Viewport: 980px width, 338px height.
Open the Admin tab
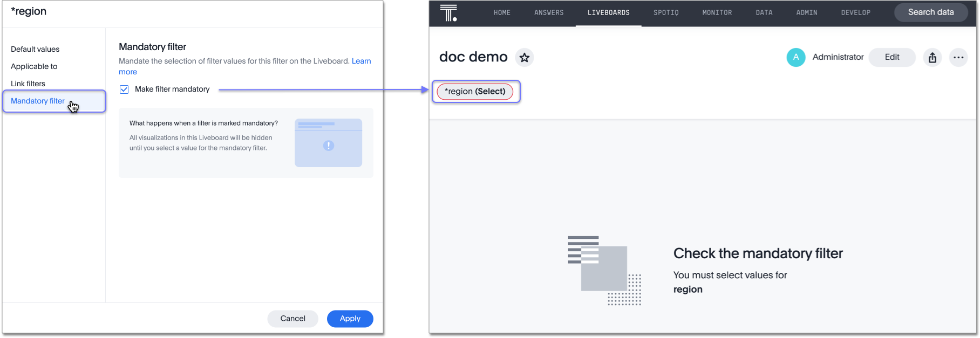coord(806,12)
